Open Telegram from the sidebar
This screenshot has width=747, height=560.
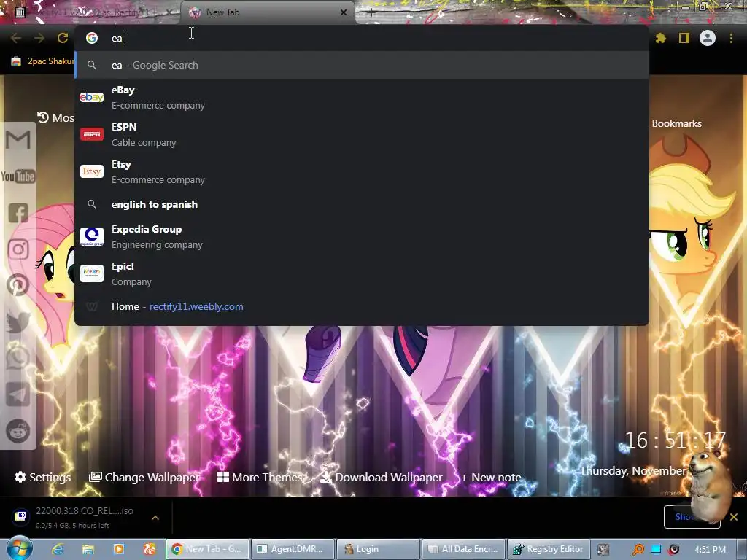[18, 394]
